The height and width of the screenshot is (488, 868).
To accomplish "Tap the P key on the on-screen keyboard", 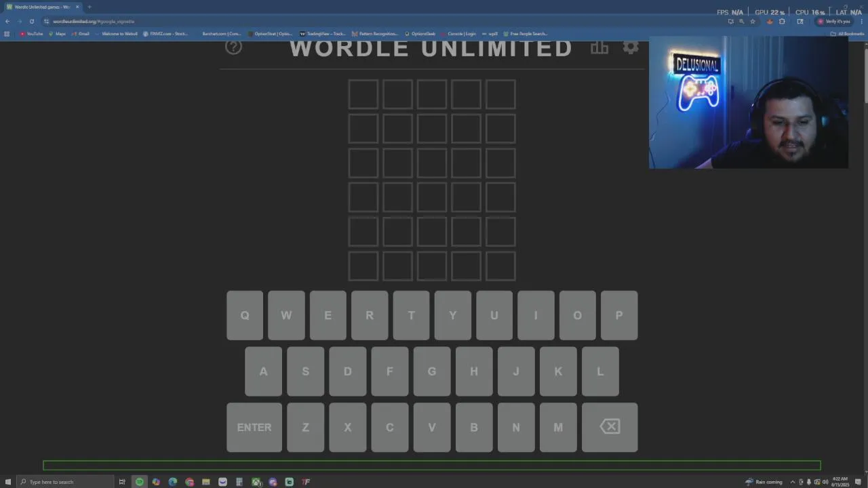I will (619, 315).
